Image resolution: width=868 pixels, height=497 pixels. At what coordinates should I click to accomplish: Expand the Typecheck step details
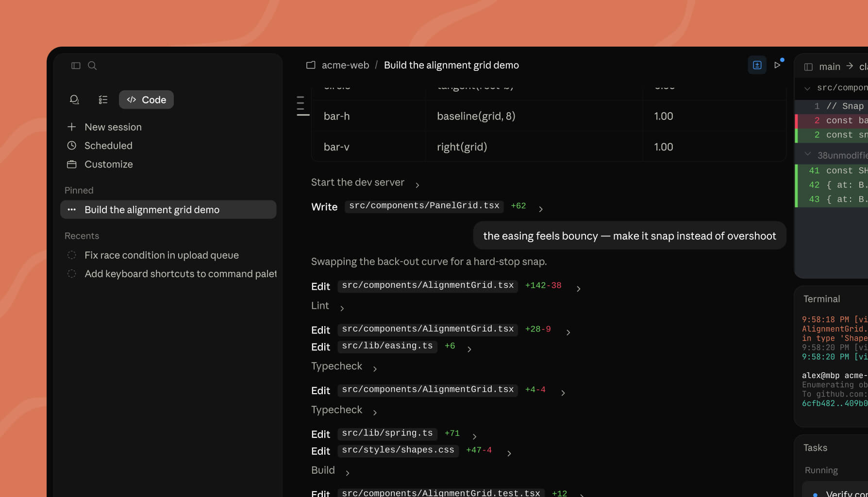374,368
